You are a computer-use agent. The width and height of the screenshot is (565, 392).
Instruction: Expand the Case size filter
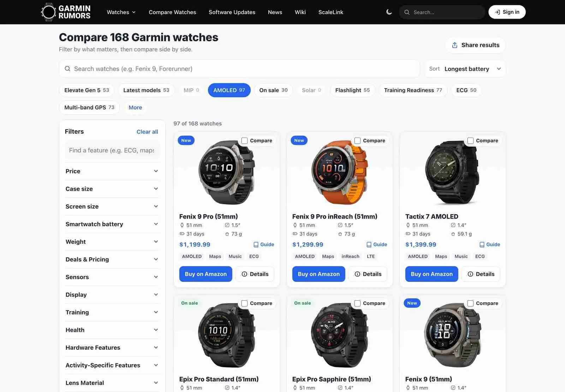pos(112,189)
